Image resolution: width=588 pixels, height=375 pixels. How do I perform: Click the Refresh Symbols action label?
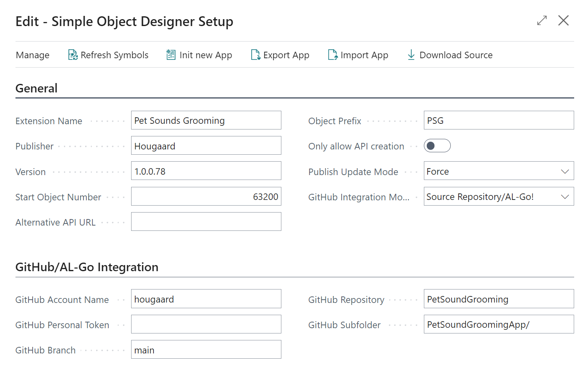point(114,55)
